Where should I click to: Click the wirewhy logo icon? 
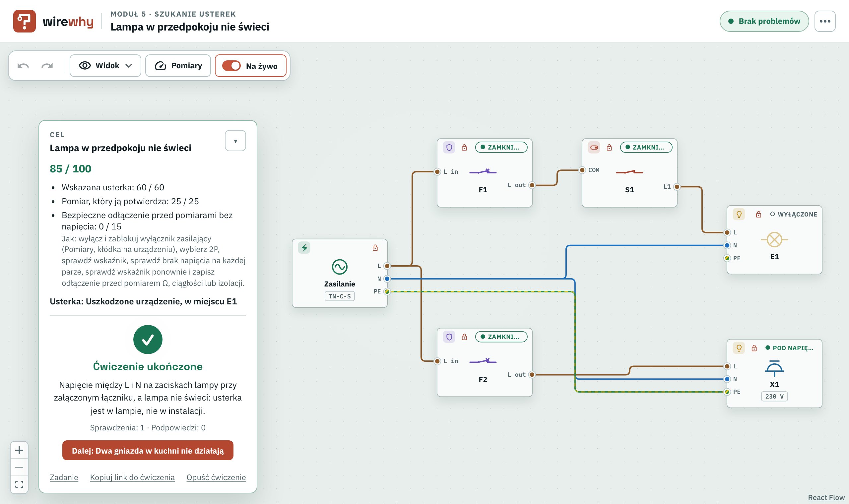pyautogui.click(x=25, y=21)
